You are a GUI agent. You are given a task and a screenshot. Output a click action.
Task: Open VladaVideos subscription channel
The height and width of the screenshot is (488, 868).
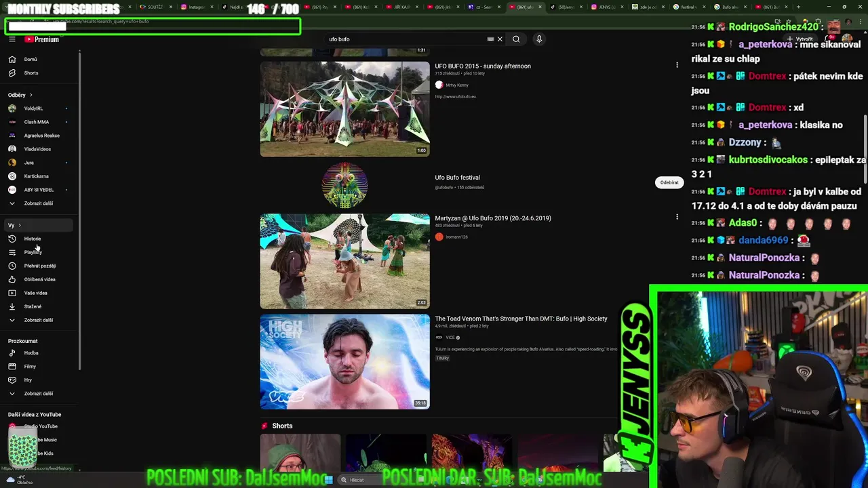pos(37,149)
